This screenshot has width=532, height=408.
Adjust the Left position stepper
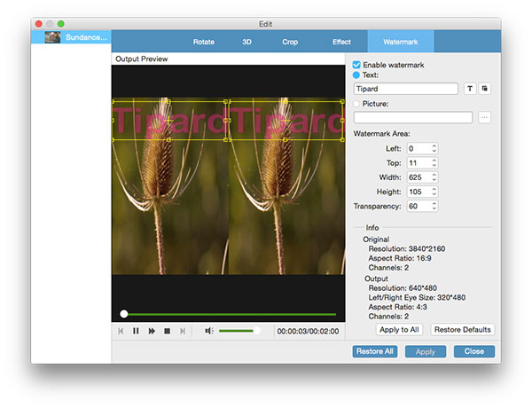click(434, 148)
